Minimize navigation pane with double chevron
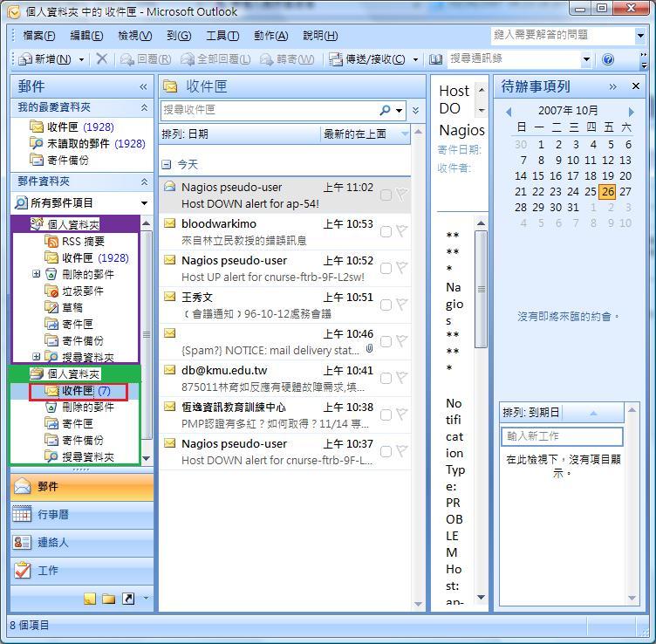This screenshot has height=644, width=656. pos(143,86)
